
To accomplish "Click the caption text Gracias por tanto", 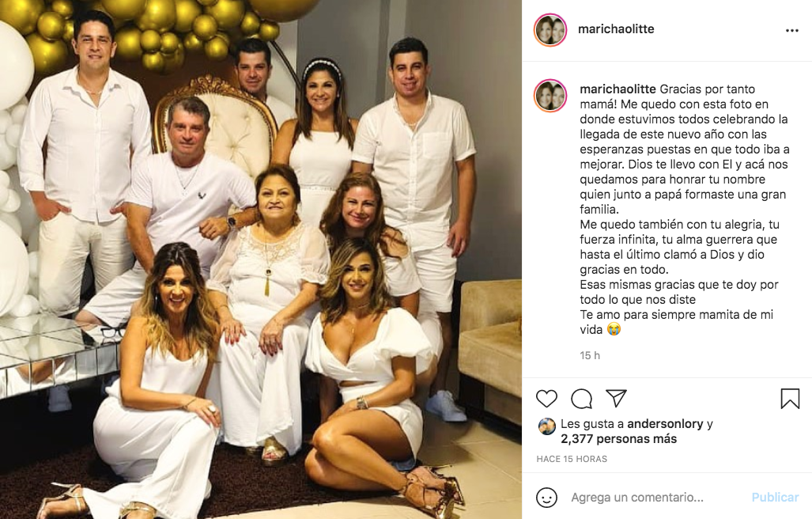I will (x=708, y=89).
